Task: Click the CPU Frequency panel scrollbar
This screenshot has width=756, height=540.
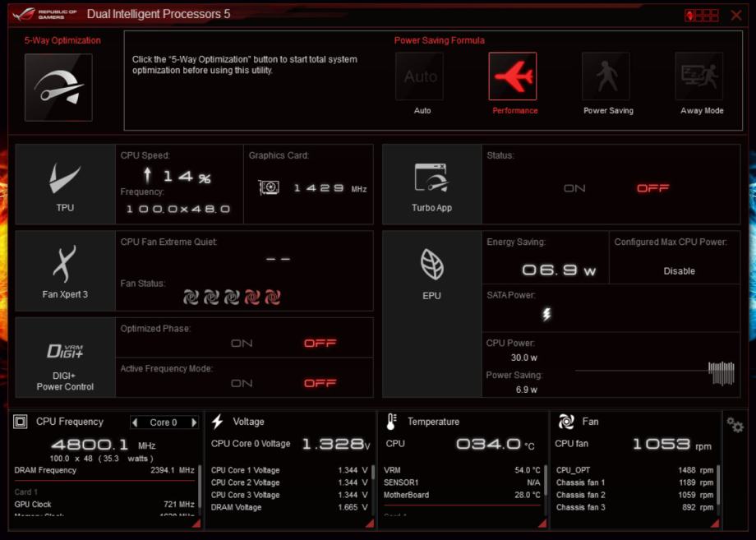Action: pos(200,485)
